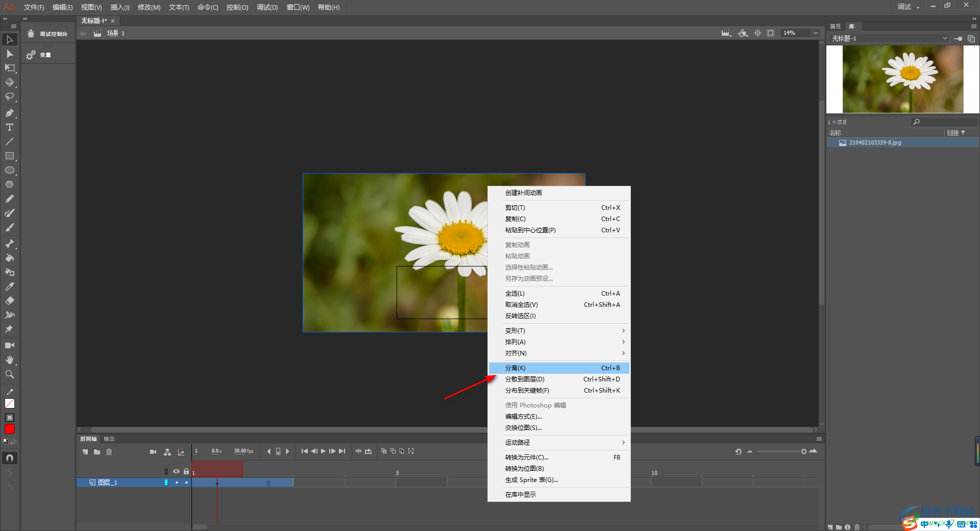Expand the 对齐(N) submenu
This screenshot has height=531, width=980.
click(x=559, y=353)
